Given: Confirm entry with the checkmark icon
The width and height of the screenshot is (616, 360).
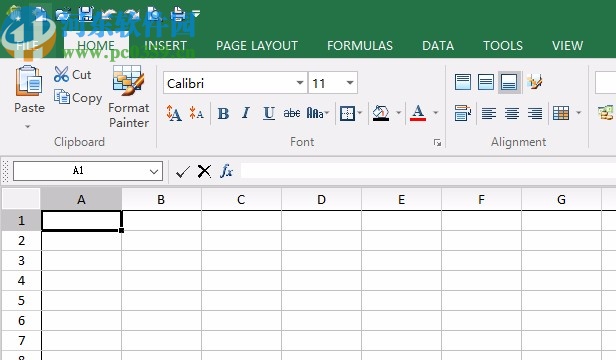Looking at the screenshot, I should pyautogui.click(x=183, y=171).
